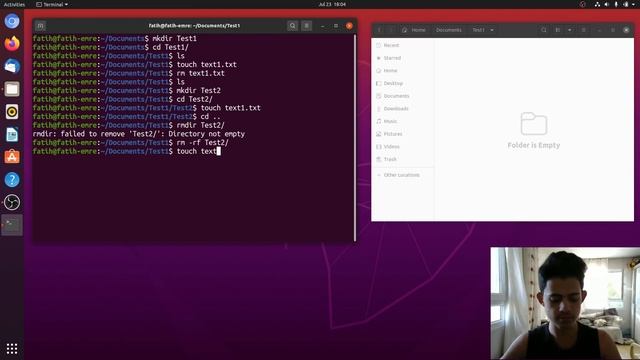
Task: Click the 'cd ..' command text
Action: click(210, 116)
